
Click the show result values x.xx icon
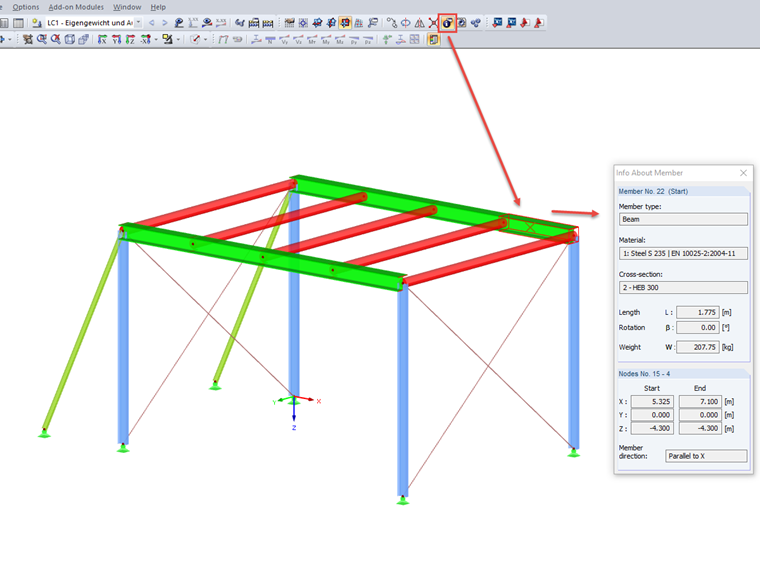pos(221,23)
